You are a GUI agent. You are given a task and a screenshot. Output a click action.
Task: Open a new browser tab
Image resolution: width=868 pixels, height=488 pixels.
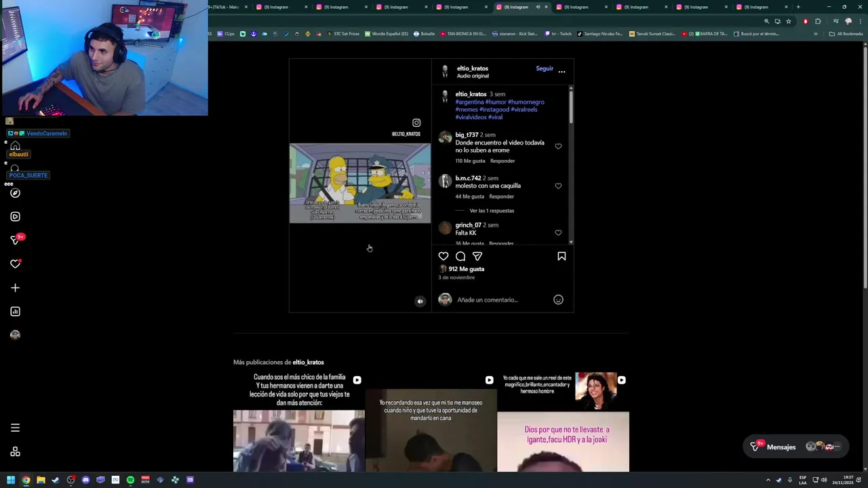tap(798, 7)
